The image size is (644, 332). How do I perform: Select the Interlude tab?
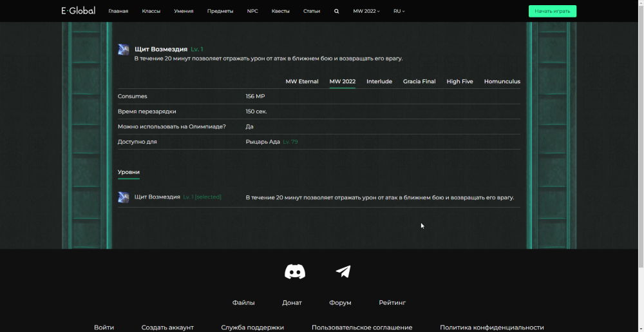pyautogui.click(x=379, y=82)
